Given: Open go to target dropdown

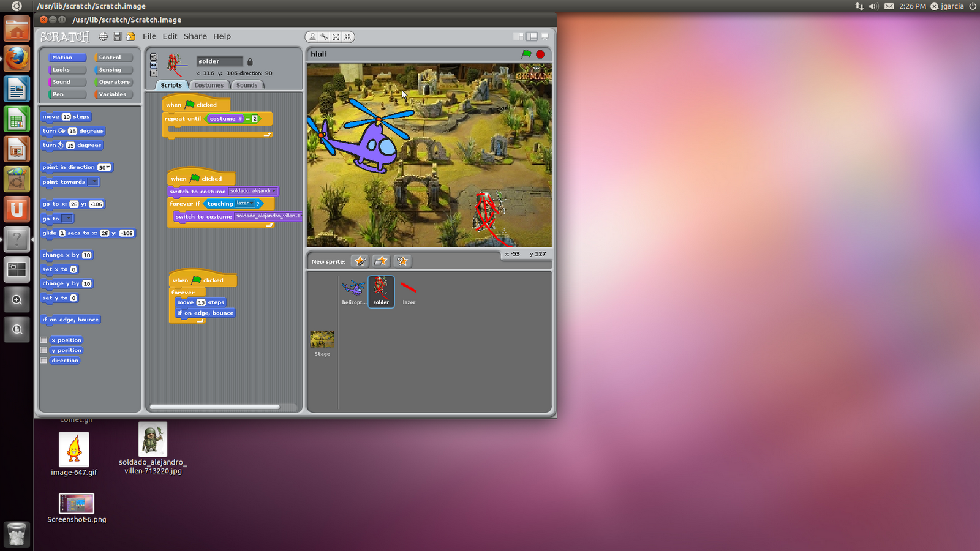Looking at the screenshot, I should (67, 219).
